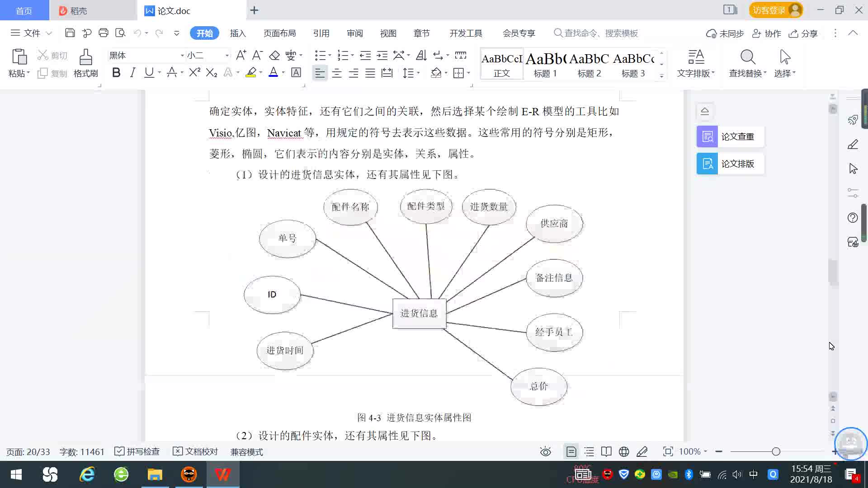
Task: Toggle italic formatting button
Action: point(132,73)
